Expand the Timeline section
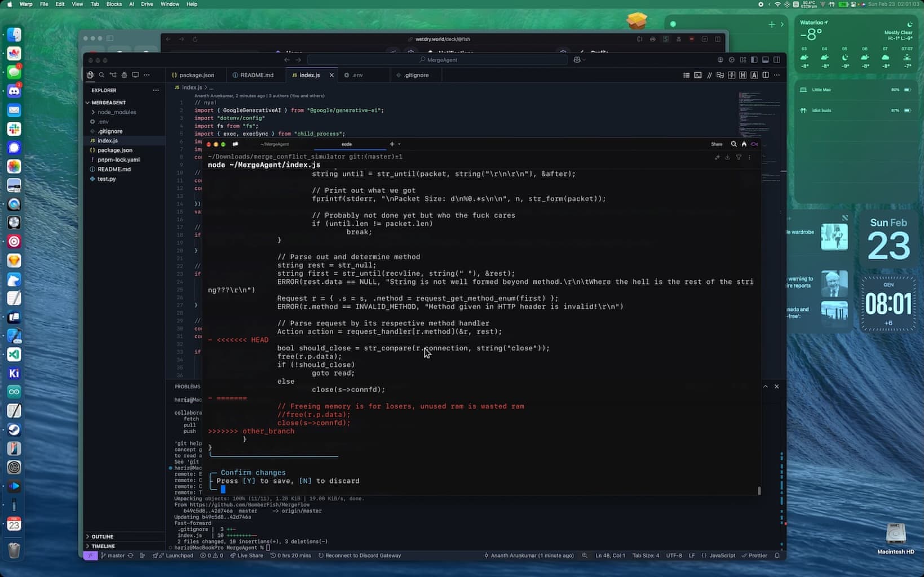The image size is (924, 577). click(x=103, y=546)
